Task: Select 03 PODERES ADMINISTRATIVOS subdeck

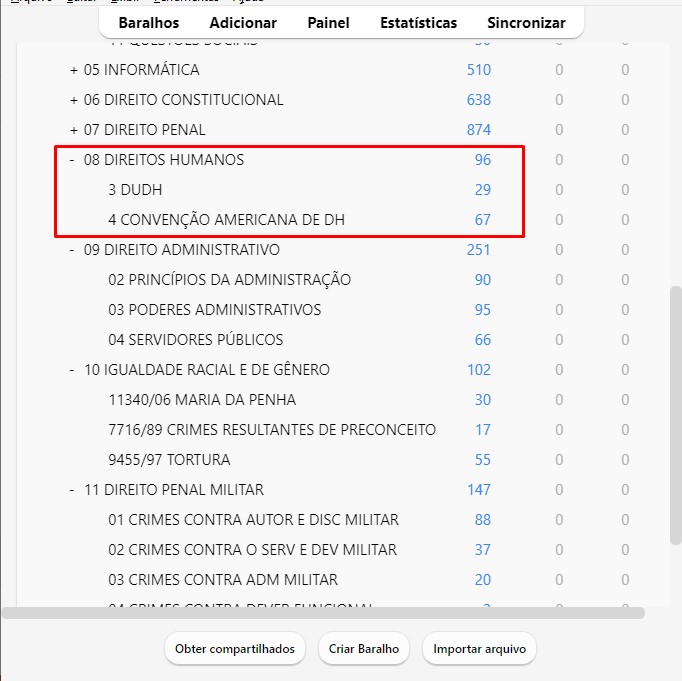Action: (x=214, y=310)
